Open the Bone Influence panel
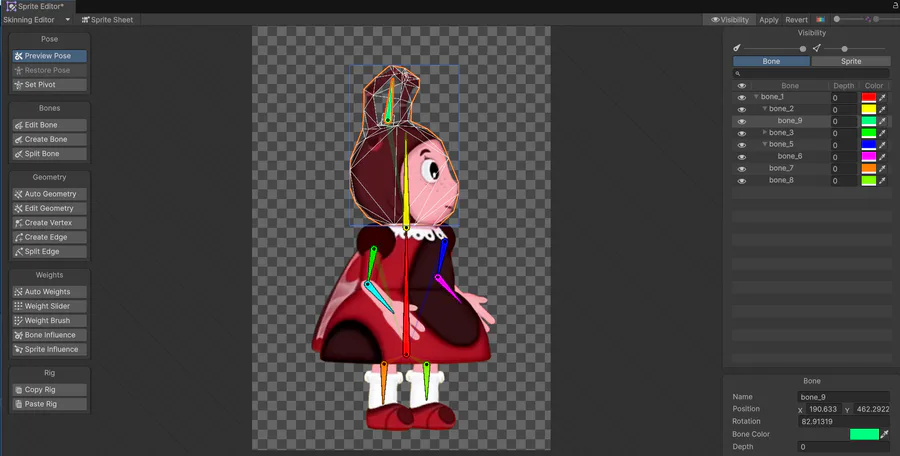The image size is (900, 456). click(x=49, y=335)
